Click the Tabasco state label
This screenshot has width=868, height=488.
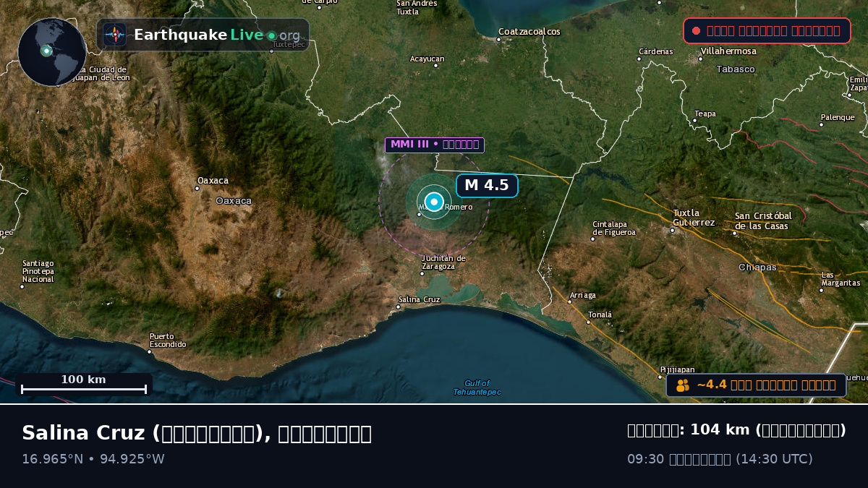[x=736, y=69]
